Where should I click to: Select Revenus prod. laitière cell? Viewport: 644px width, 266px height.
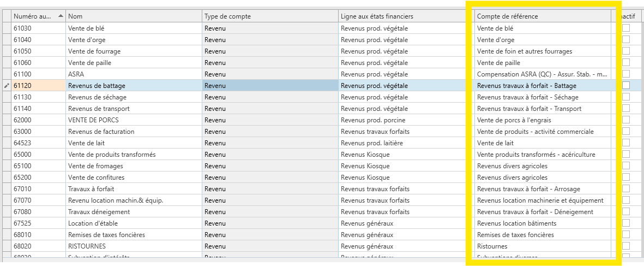pos(406,143)
